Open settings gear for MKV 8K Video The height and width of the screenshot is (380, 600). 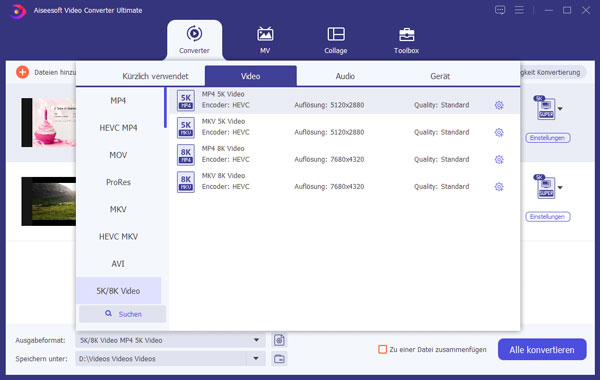(499, 187)
